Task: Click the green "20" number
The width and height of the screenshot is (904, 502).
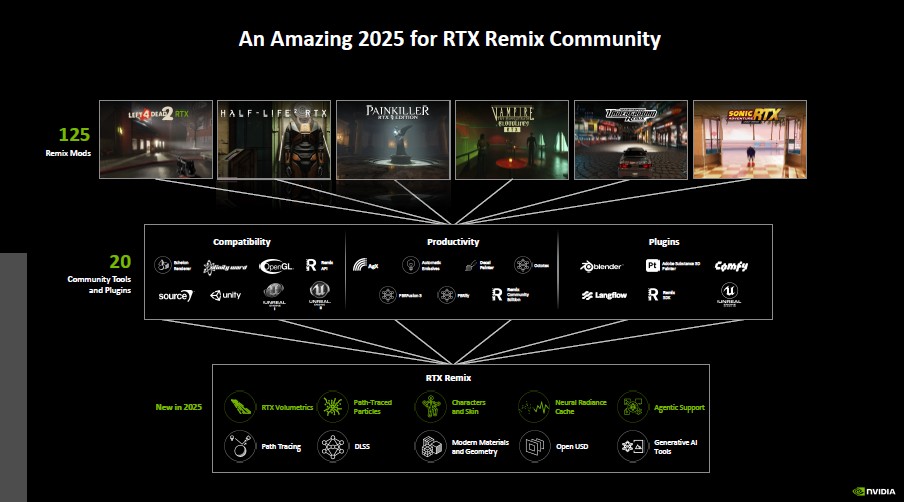Action: (x=120, y=262)
